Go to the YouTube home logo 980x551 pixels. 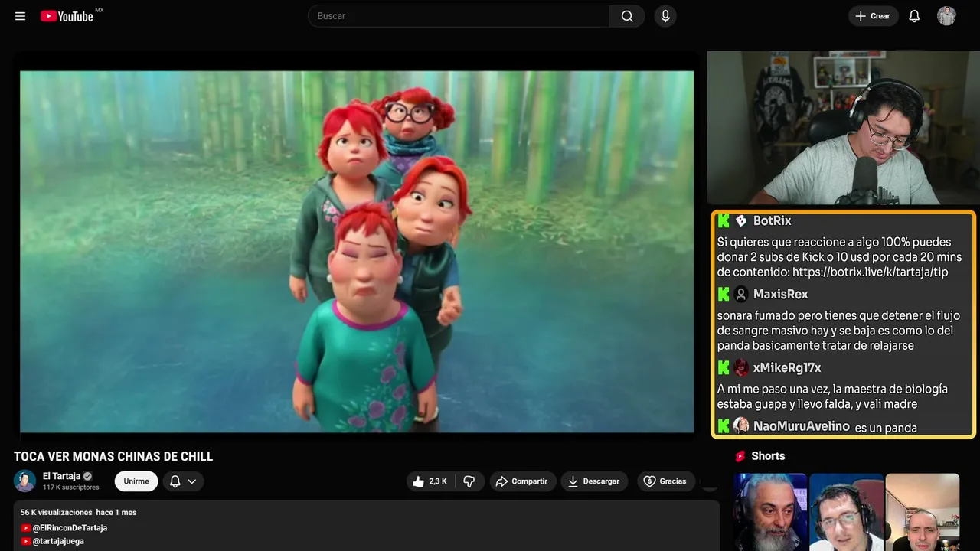coord(67,16)
